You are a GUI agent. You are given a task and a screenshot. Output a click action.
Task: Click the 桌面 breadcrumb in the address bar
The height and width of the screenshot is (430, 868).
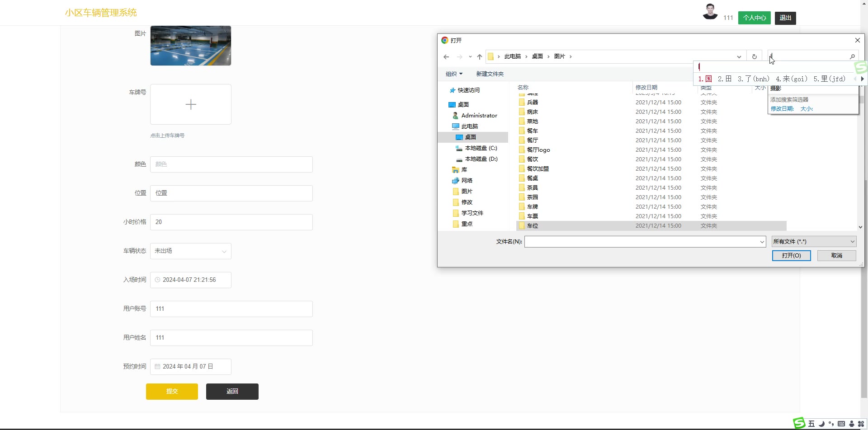[537, 56]
